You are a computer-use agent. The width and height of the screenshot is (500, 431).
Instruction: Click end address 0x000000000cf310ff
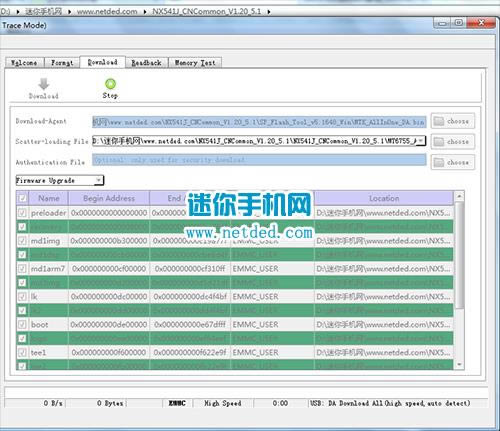click(190, 268)
